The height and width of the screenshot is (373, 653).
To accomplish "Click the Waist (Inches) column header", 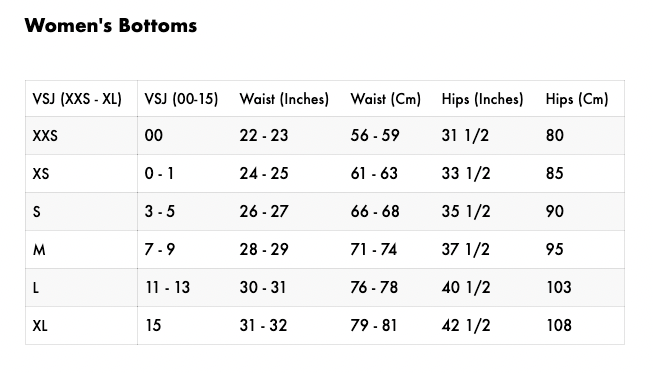I will (284, 99).
